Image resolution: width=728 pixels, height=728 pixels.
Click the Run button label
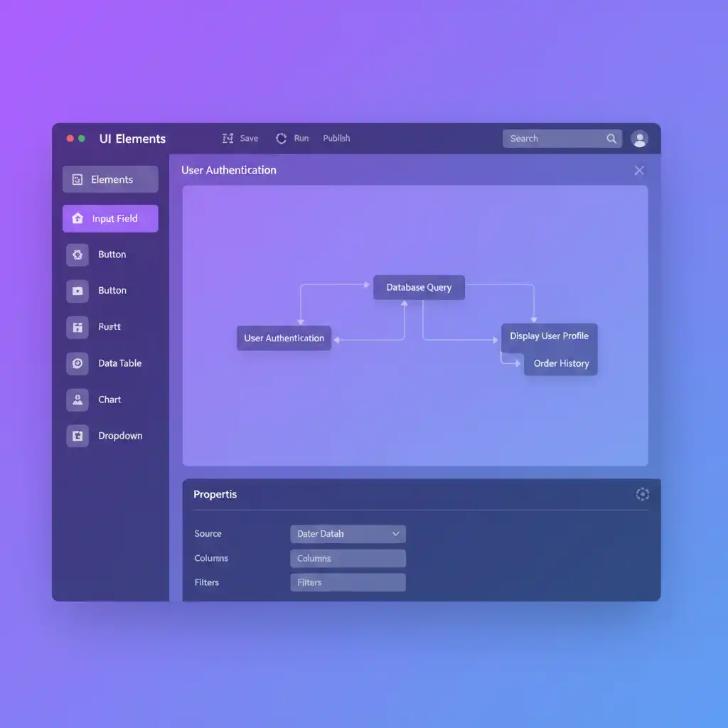click(x=301, y=139)
